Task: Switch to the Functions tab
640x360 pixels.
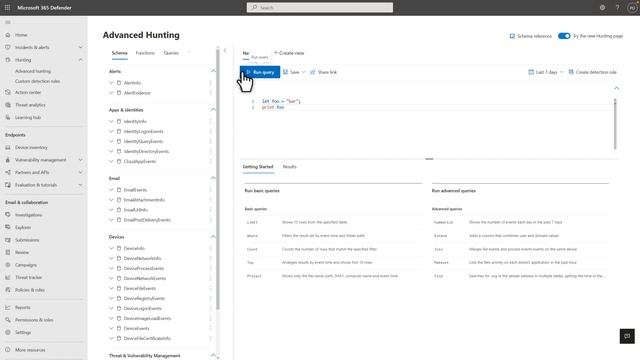Action: [145, 53]
